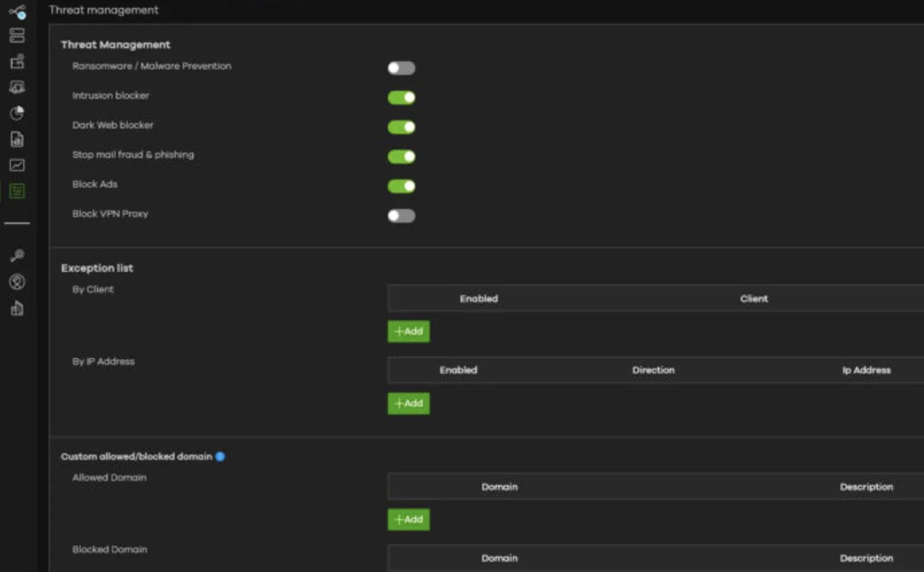Click the Stop mail fraud & phishing label
This screenshot has width=924, height=572.
pos(133,155)
